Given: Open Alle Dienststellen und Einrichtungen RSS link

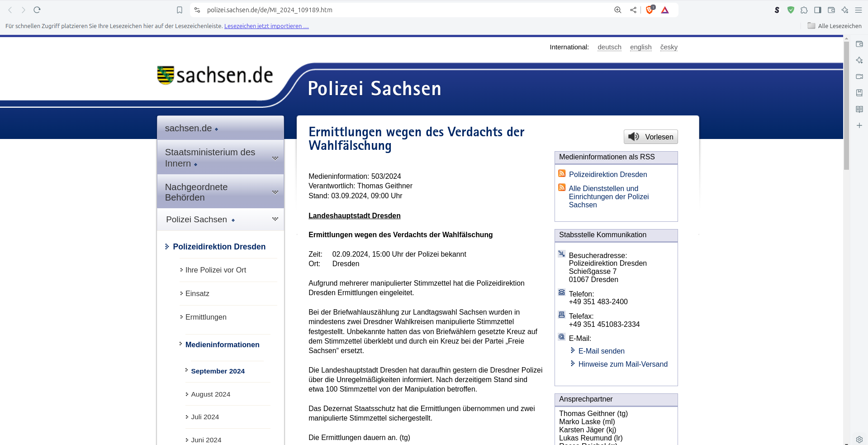Looking at the screenshot, I should pyautogui.click(x=609, y=196).
